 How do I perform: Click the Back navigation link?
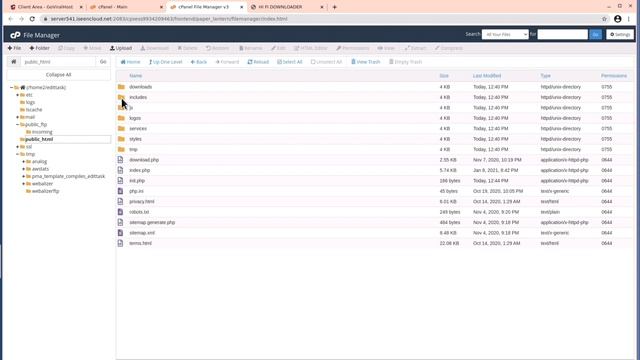(x=199, y=62)
